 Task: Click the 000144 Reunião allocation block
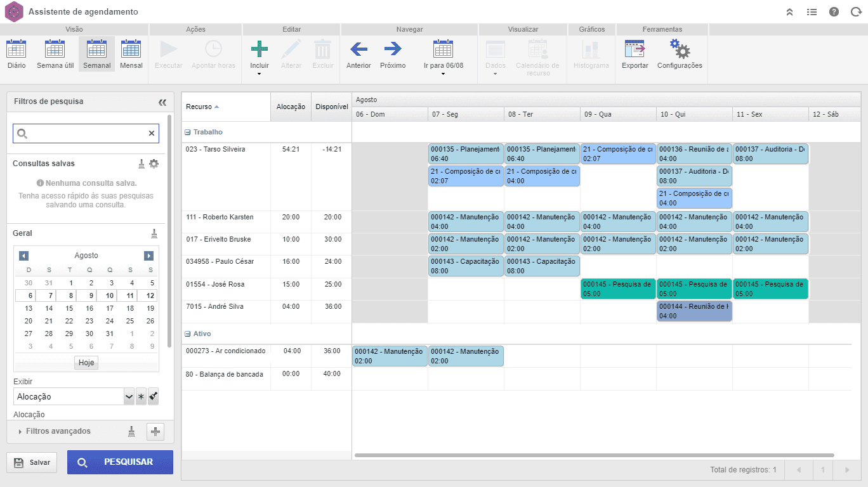tap(694, 311)
